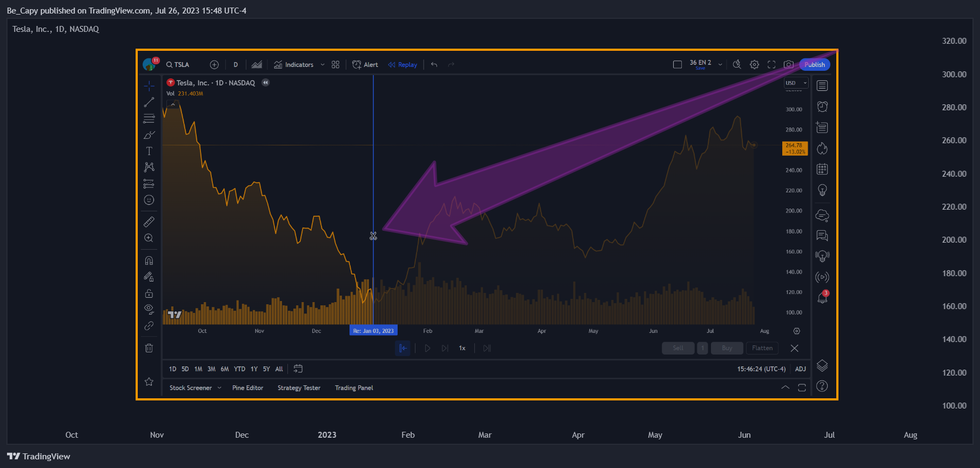Collapse the indicator legend chevron
This screenshot has height=468, width=980.
[173, 104]
